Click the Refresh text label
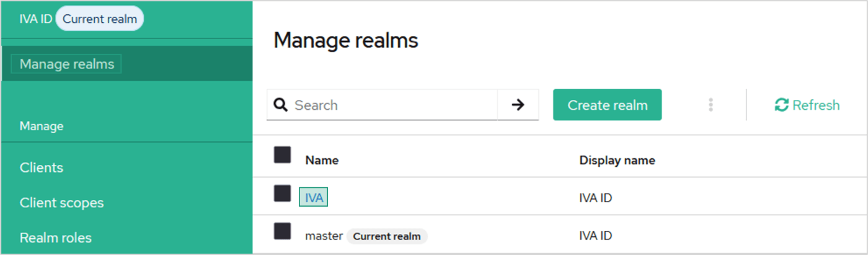Image resolution: width=868 pixels, height=255 pixels. [x=816, y=105]
